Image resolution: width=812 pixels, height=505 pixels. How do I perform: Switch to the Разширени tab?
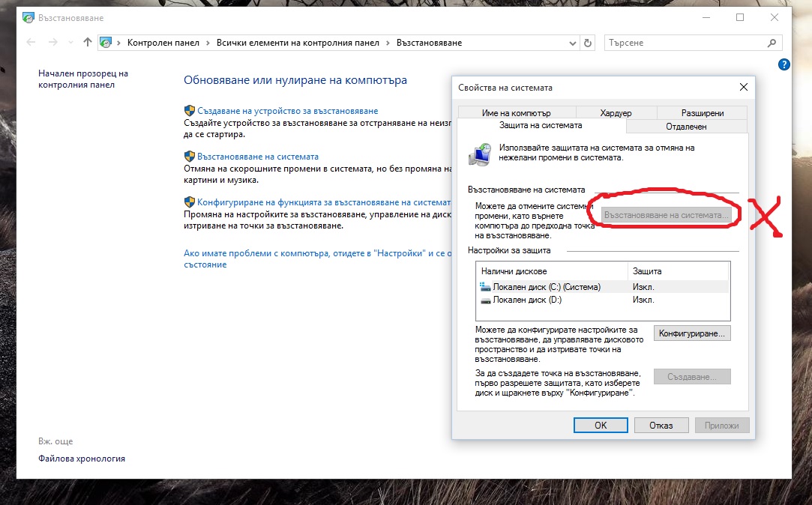coord(703,113)
